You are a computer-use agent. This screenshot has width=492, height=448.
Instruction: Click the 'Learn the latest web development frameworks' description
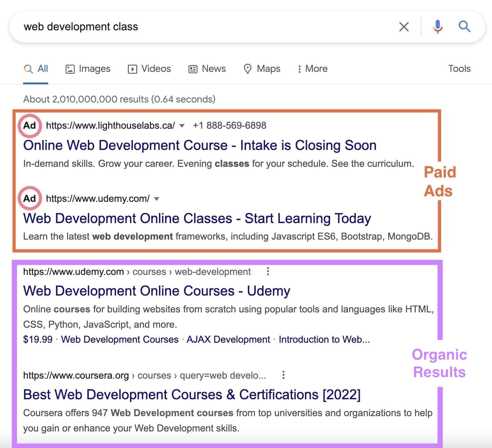point(228,236)
